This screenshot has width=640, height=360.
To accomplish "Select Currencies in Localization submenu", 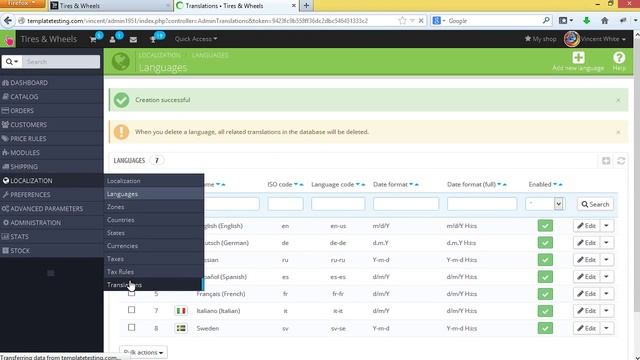I will point(153,246).
